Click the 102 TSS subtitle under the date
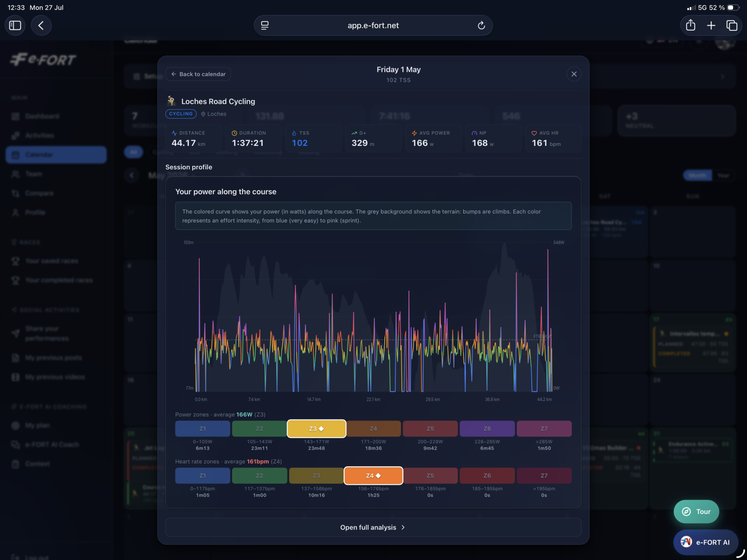 [x=398, y=80]
